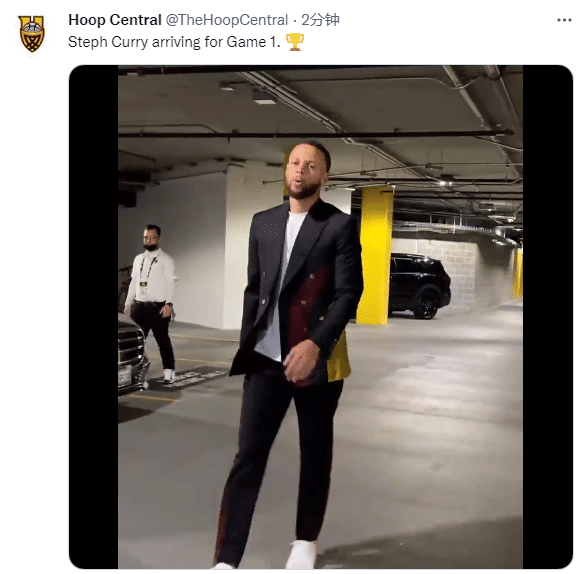Open the tweet's three-dot more menu
This screenshot has width=580, height=574.
(x=564, y=20)
